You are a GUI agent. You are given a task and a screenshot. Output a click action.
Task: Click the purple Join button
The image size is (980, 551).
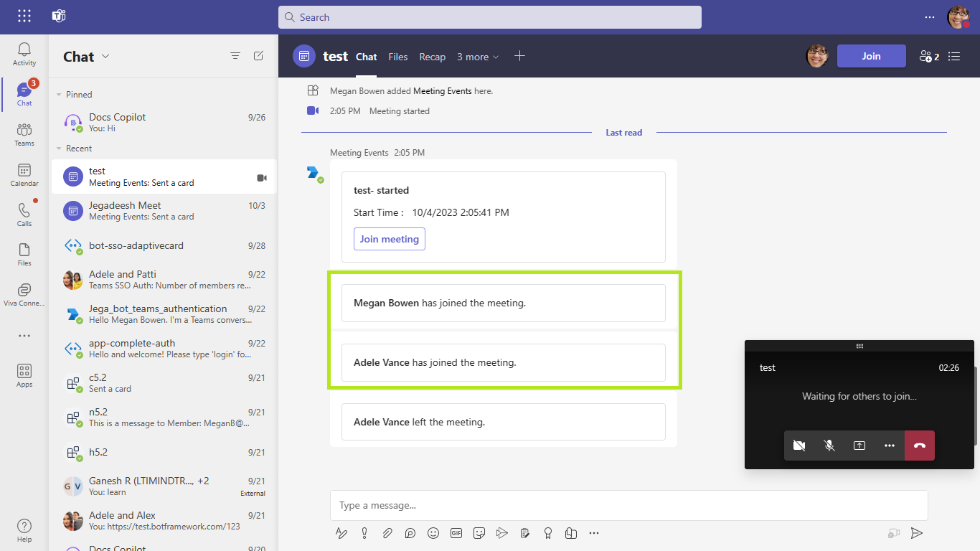[871, 56]
